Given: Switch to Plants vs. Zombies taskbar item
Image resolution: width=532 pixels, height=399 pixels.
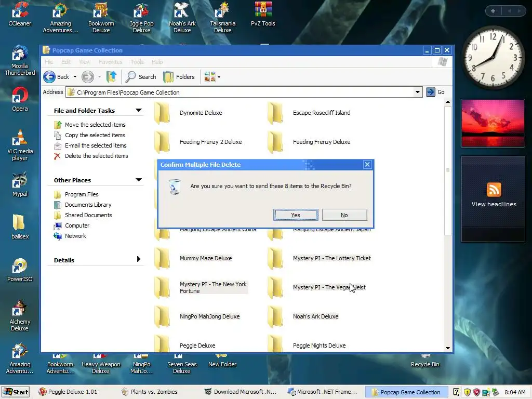Looking at the screenshot, I should [149, 392].
